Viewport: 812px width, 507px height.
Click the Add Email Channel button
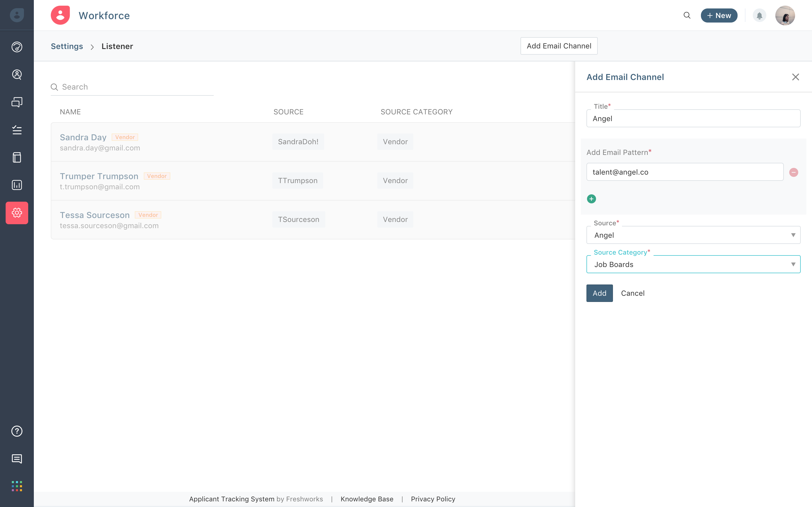click(x=558, y=46)
